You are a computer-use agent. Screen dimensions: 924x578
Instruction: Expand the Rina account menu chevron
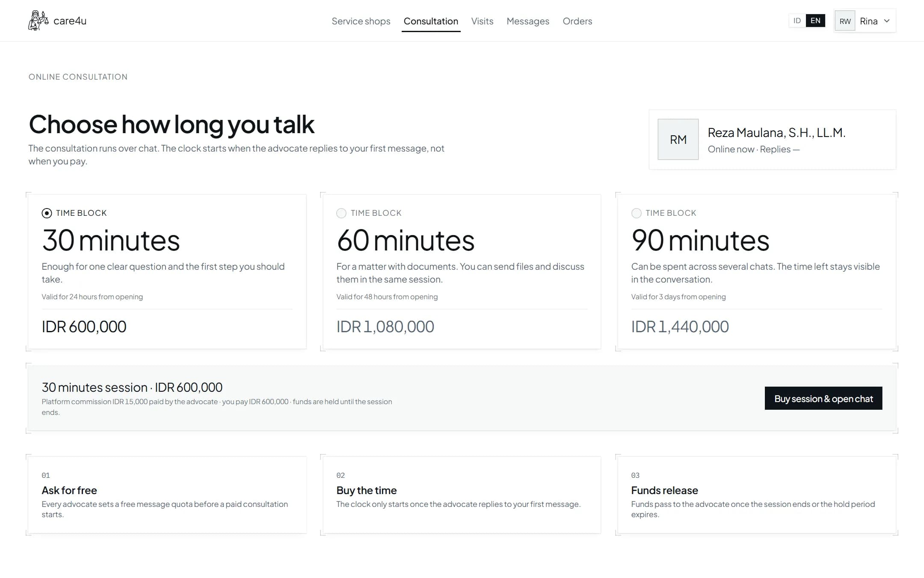coord(887,21)
